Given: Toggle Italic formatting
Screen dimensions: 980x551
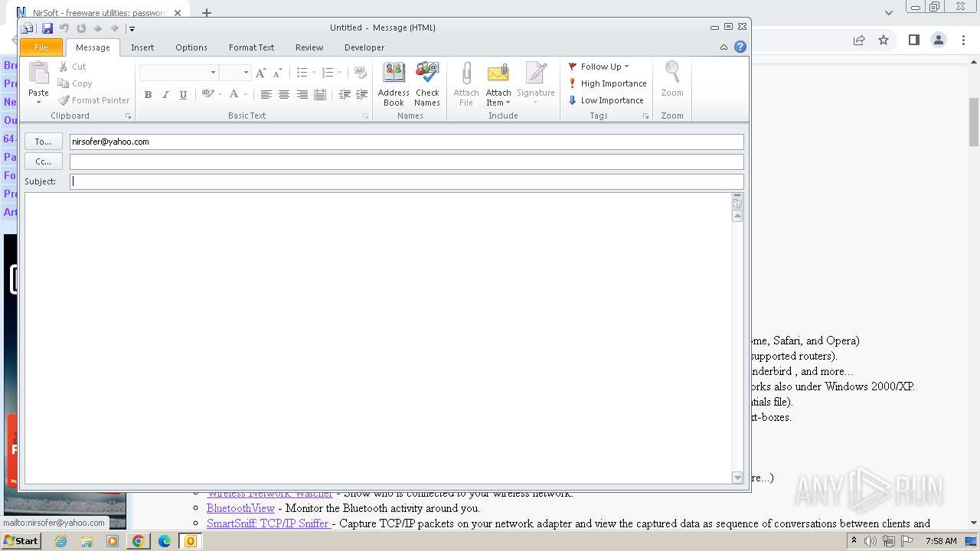Looking at the screenshot, I should (165, 95).
